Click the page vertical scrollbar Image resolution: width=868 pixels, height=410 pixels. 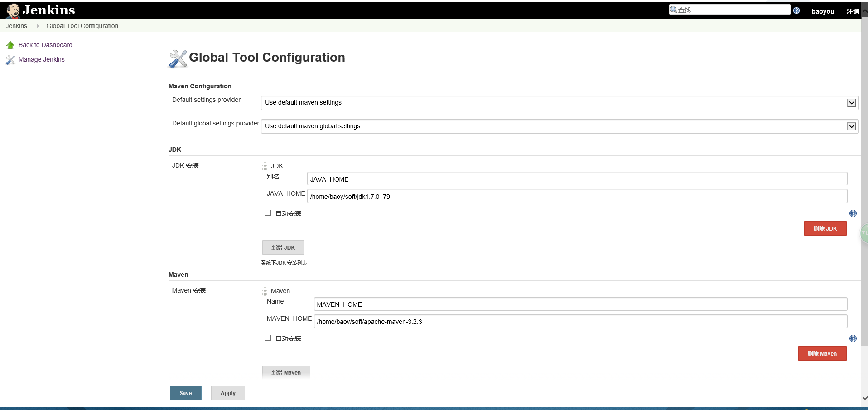[x=864, y=181]
